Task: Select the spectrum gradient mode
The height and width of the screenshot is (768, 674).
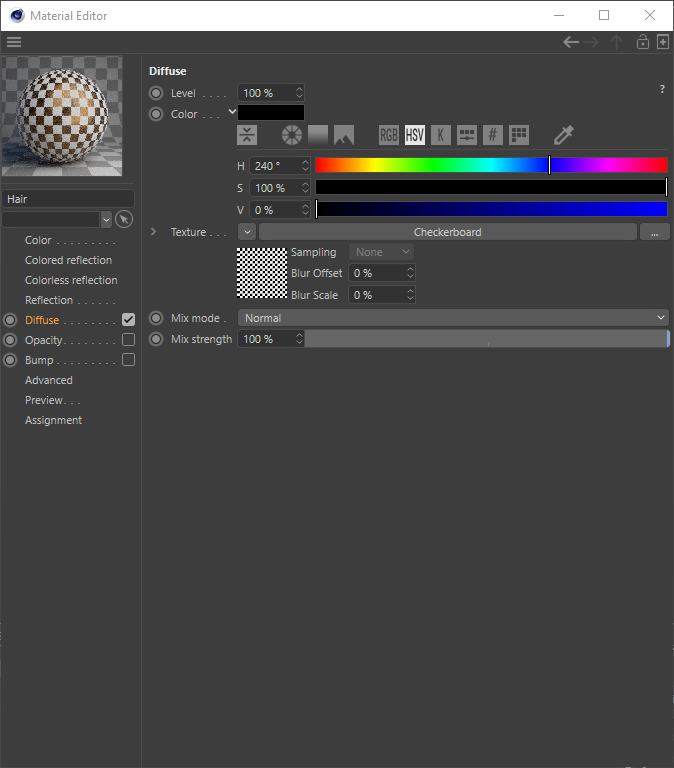Action: pyautogui.click(x=318, y=135)
